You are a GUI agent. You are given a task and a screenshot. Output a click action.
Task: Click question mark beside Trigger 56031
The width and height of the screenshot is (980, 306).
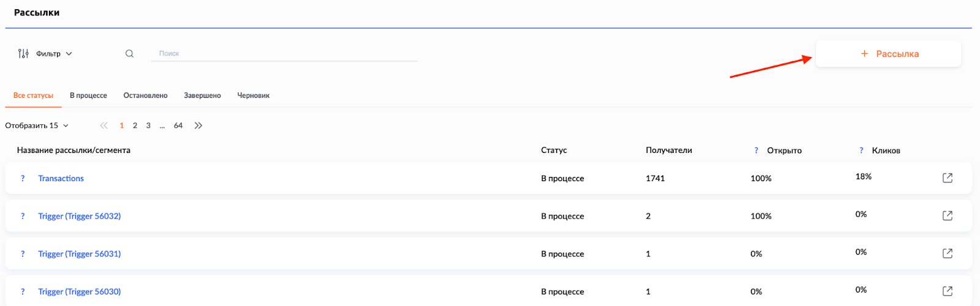(23, 253)
